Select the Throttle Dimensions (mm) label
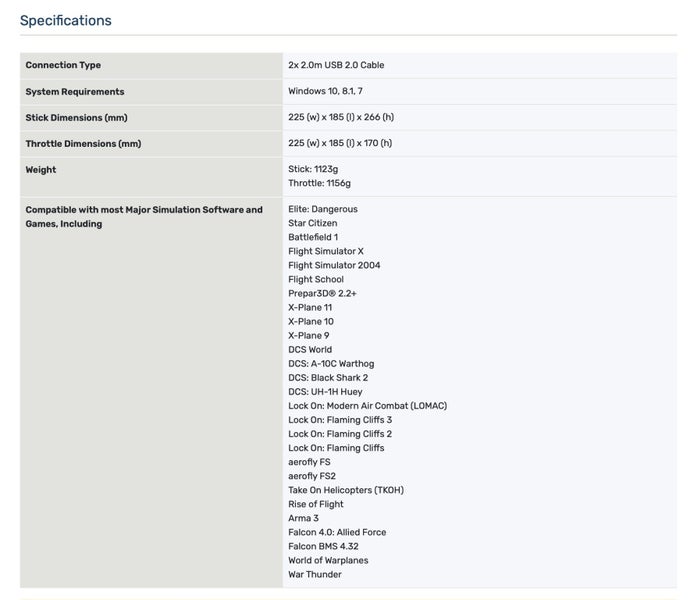694x600 pixels. pyautogui.click(x=83, y=144)
